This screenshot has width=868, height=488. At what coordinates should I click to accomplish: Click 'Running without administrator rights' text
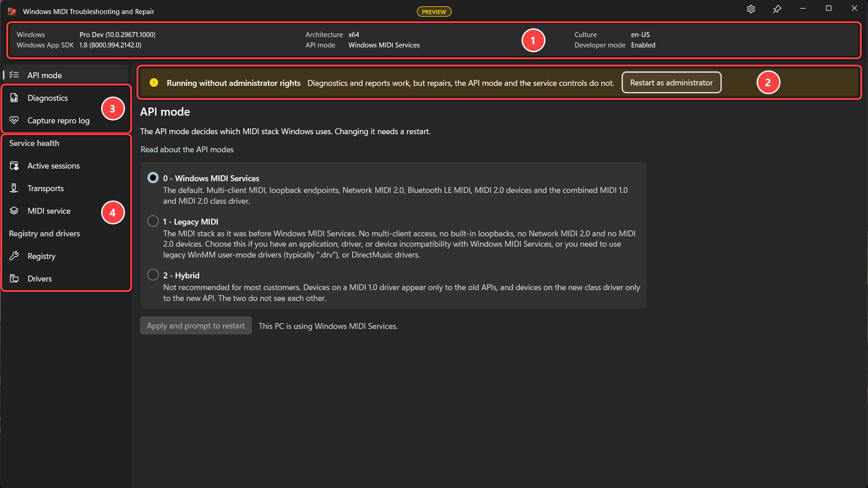click(233, 83)
